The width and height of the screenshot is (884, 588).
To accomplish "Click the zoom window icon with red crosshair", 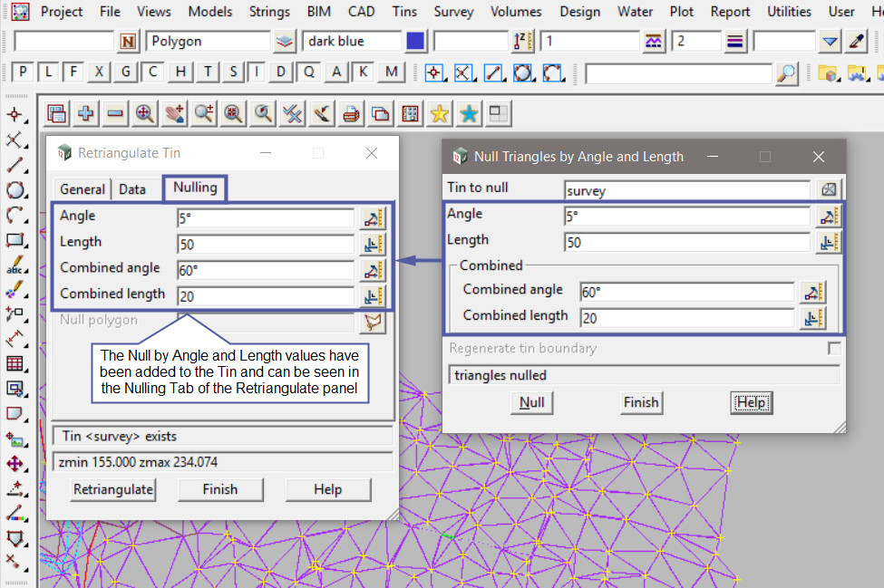I will (x=233, y=114).
